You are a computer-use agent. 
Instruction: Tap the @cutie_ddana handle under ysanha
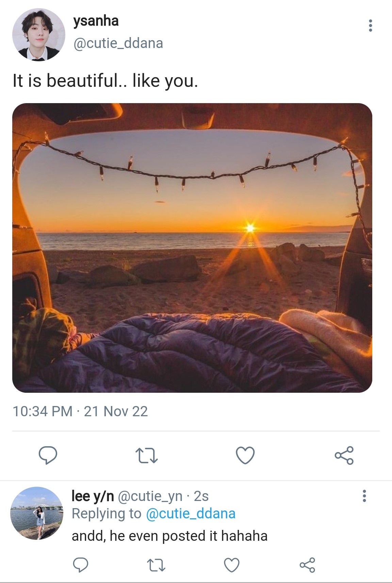pyautogui.click(x=118, y=43)
